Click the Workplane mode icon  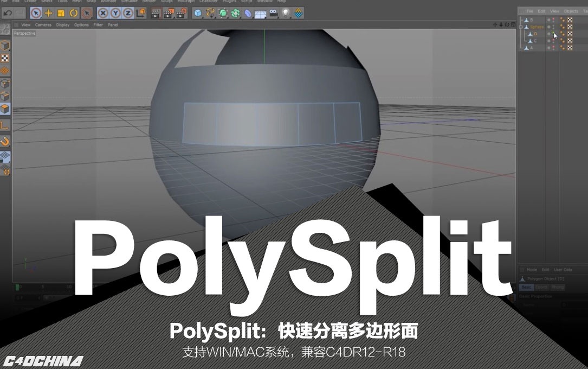coord(5,71)
